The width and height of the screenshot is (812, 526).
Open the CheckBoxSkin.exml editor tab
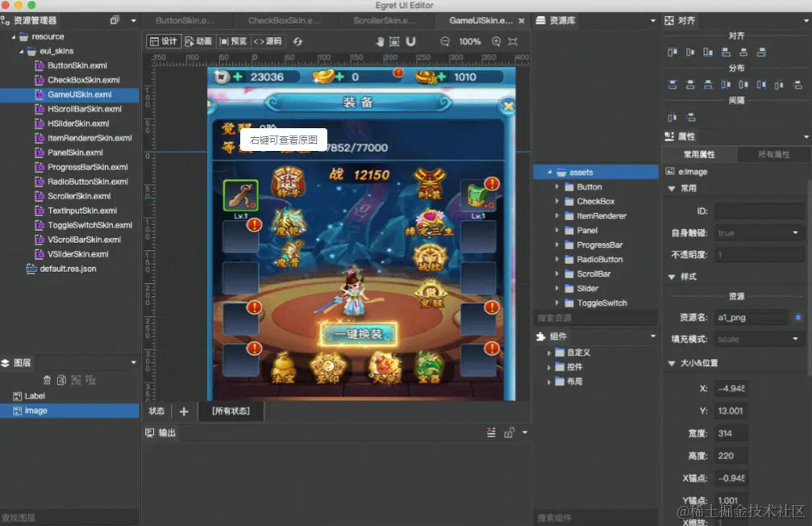coord(285,20)
